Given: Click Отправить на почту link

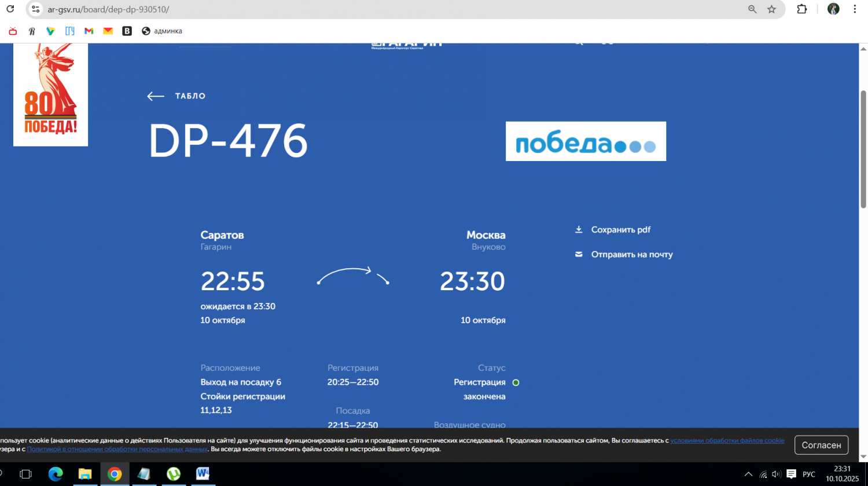Looking at the screenshot, I should (x=631, y=254).
